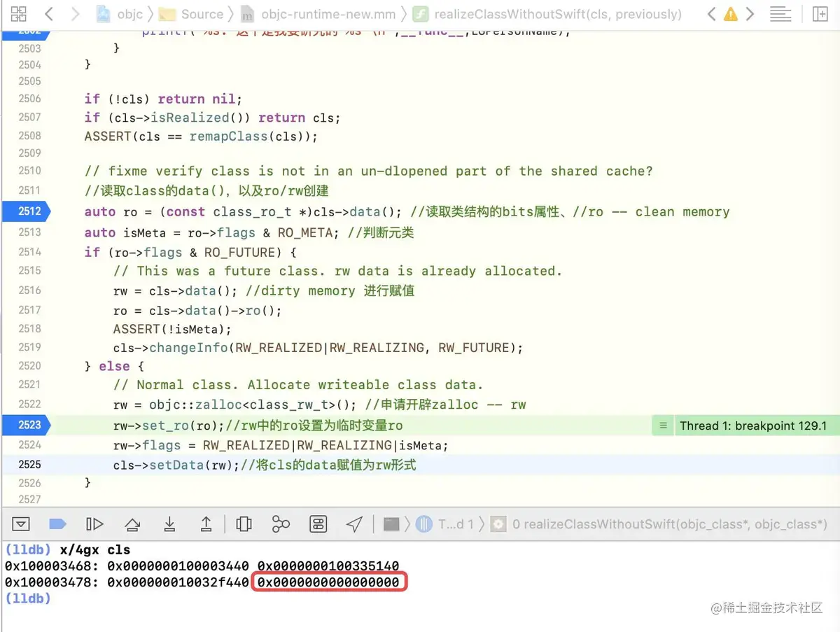This screenshot has width=840, height=632.
Task: Open the editor options lines menu
Action: coord(780,14)
